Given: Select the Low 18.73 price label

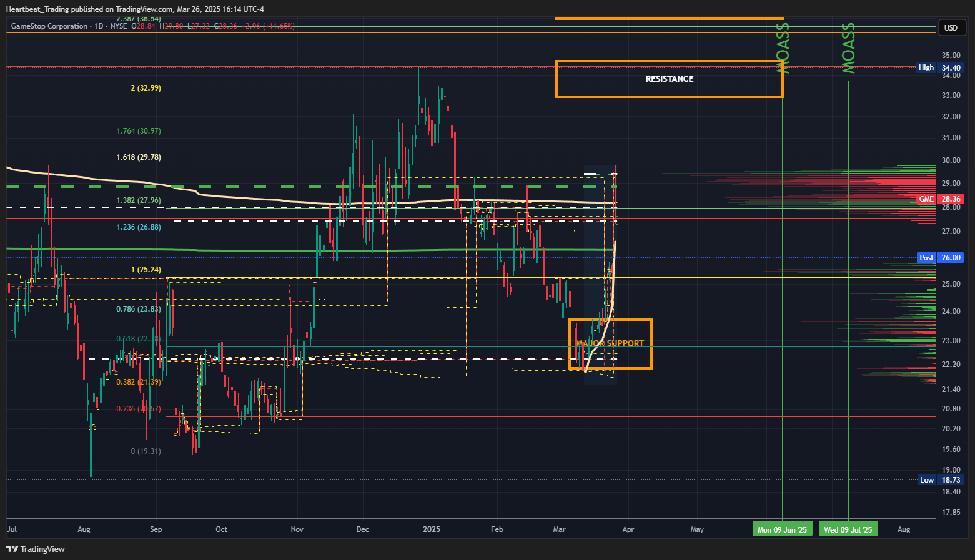Looking at the screenshot, I should coord(940,479).
